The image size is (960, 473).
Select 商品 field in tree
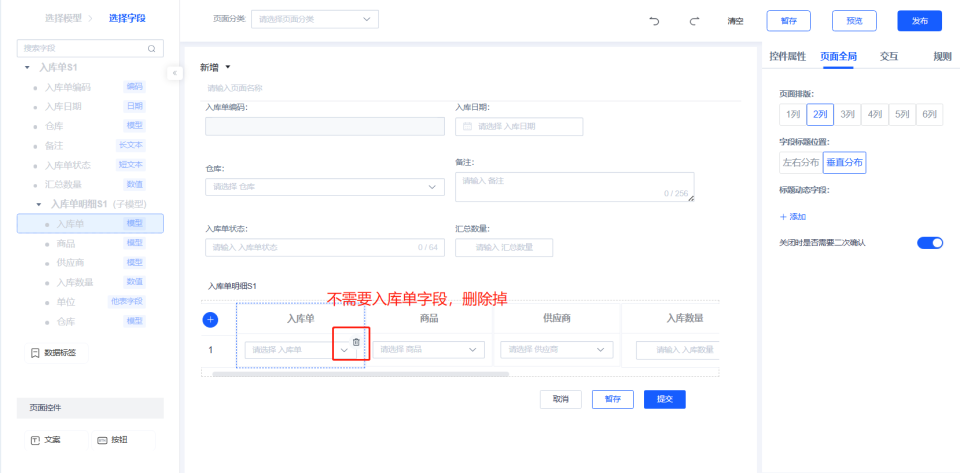click(90, 244)
